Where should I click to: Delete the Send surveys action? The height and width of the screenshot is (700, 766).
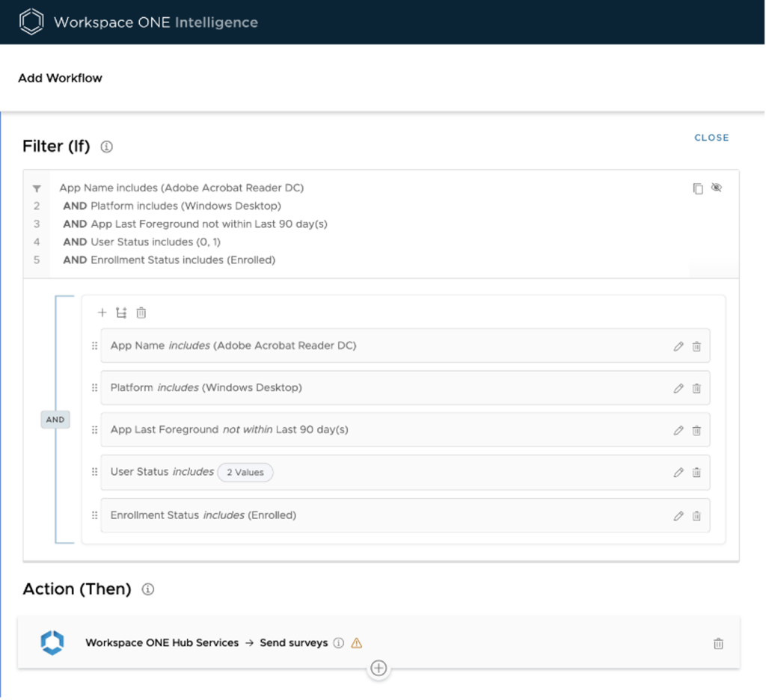pos(718,643)
